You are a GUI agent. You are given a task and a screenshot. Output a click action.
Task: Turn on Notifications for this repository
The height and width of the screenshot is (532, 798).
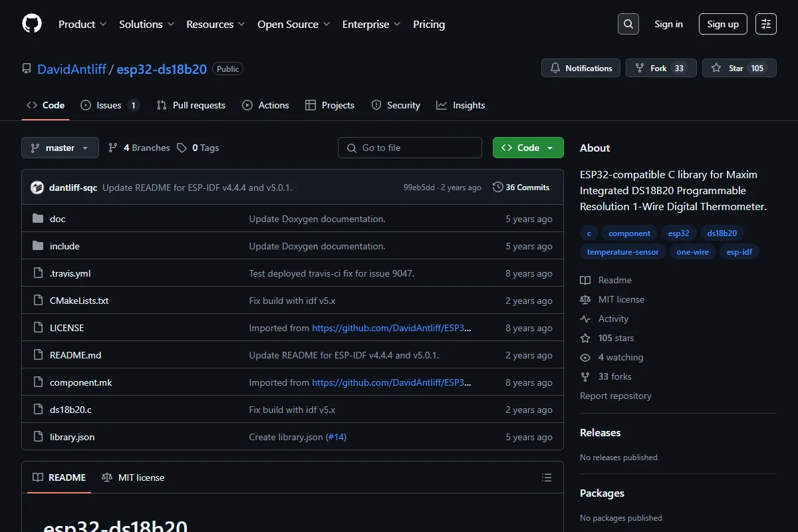tap(581, 68)
